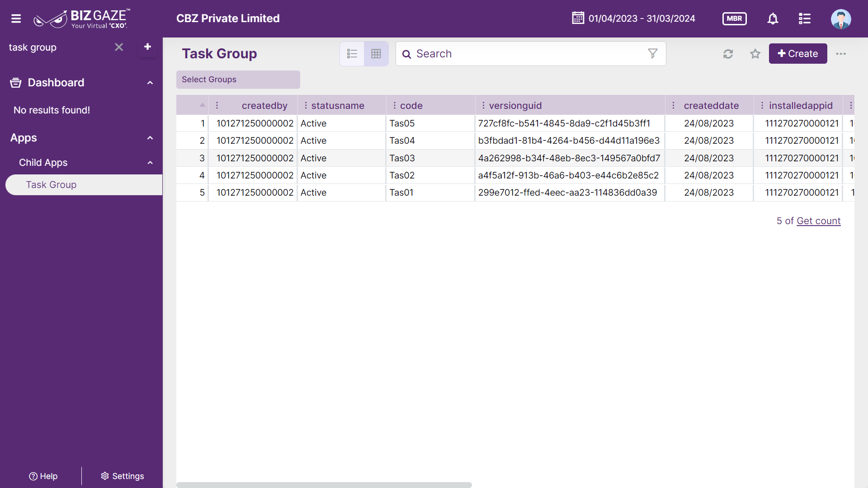The height and width of the screenshot is (488, 868).
Task: Sort by row number column arrow
Action: tap(202, 105)
